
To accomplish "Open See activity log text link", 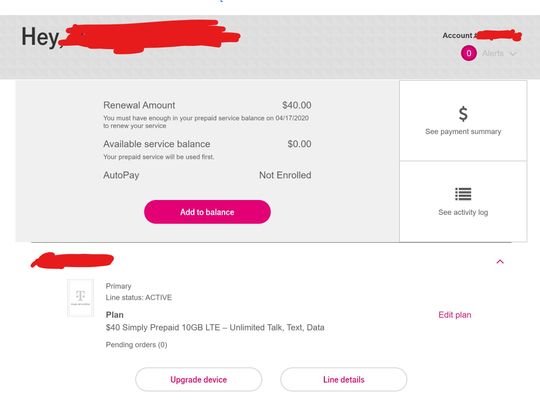I will click(x=463, y=212).
